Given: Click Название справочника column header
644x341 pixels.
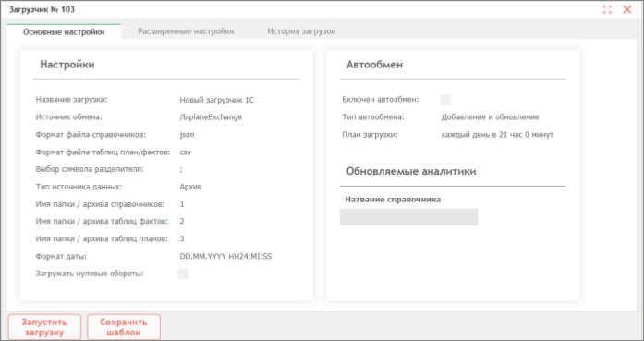Looking at the screenshot, I should tap(393, 200).
